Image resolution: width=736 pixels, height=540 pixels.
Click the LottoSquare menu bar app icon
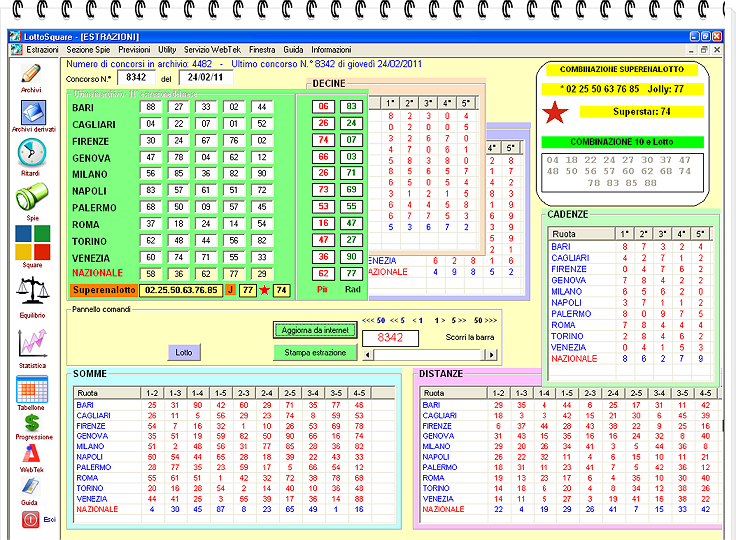(x=16, y=49)
